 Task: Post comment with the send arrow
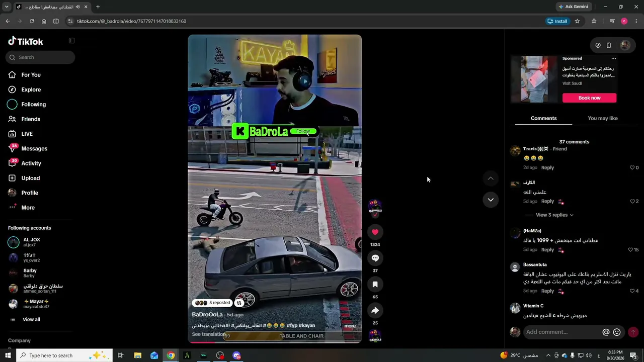click(633, 332)
